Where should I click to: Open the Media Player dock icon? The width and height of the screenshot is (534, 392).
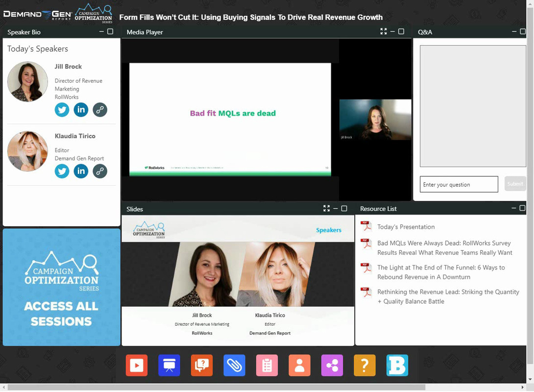click(136, 366)
